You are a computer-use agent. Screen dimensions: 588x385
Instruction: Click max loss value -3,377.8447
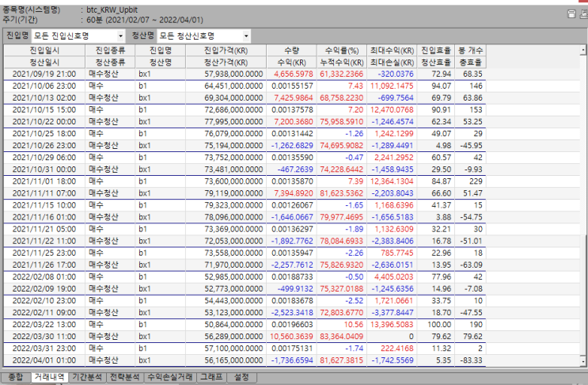(x=393, y=313)
